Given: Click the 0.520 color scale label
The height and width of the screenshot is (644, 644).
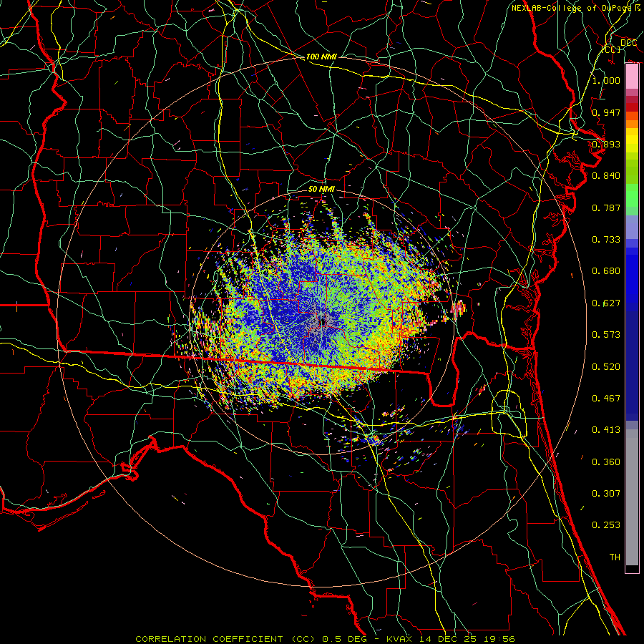Looking at the screenshot, I should (x=606, y=366).
